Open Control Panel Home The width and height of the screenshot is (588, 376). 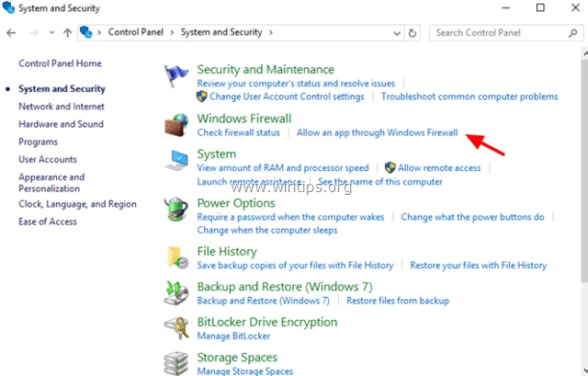pos(60,63)
